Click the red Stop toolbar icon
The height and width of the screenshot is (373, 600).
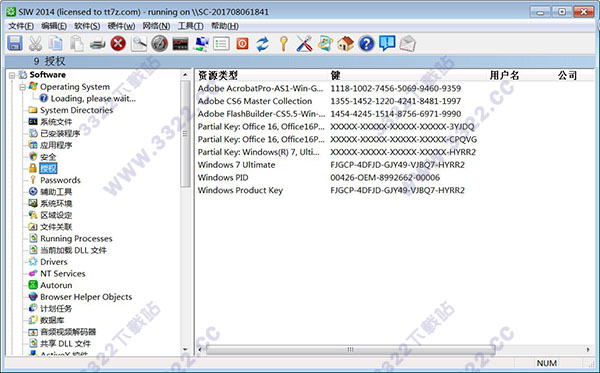click(x=118, y=44)
